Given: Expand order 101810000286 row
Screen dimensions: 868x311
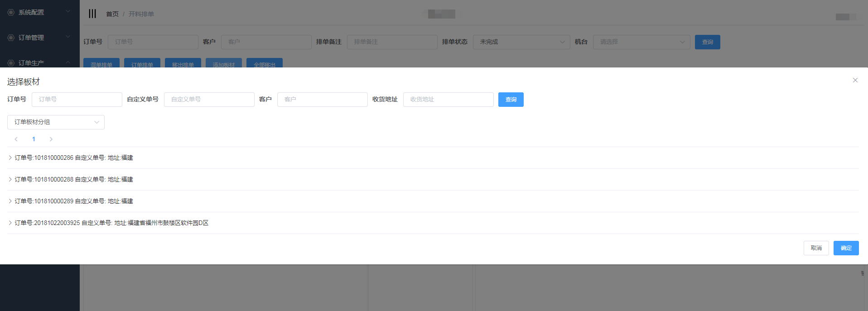Looking at the screenshot, I should point(10,158).
